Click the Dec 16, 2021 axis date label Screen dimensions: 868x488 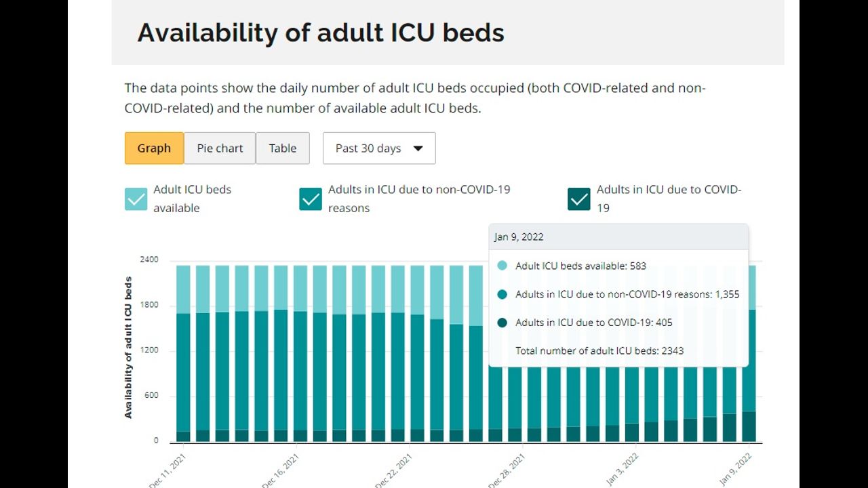pyautogui.click(x=280, y=470)
